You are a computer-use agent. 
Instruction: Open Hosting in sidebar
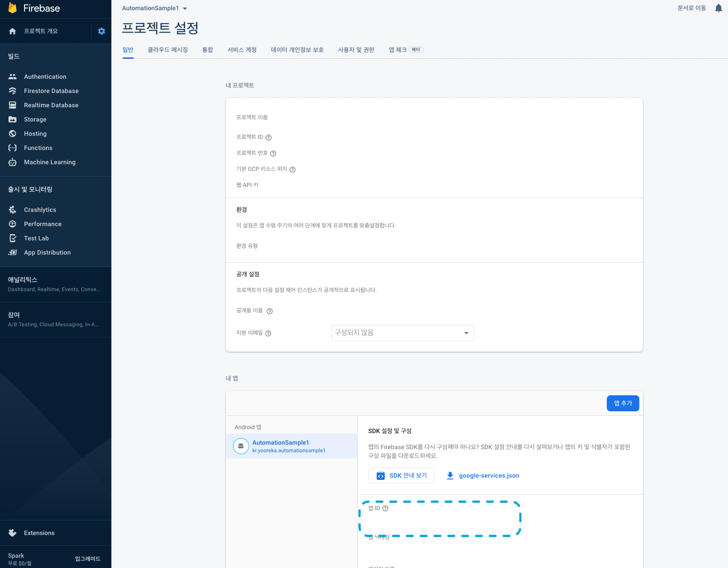(x=56, y=134)
